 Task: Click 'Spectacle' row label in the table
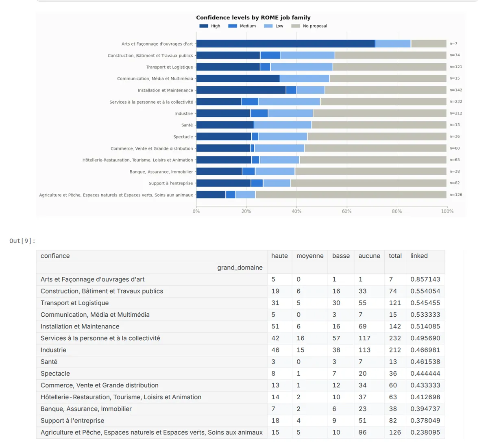(x=55, y=374)
